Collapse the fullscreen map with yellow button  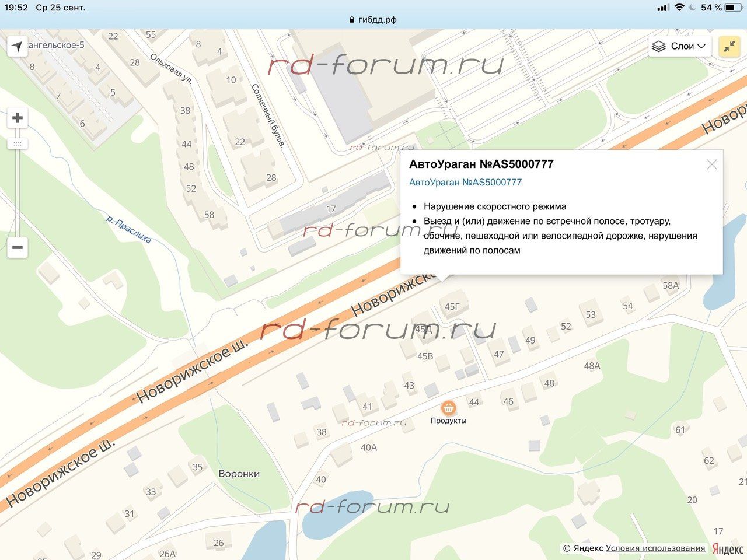pyautogui.click(x=729, y=47)
